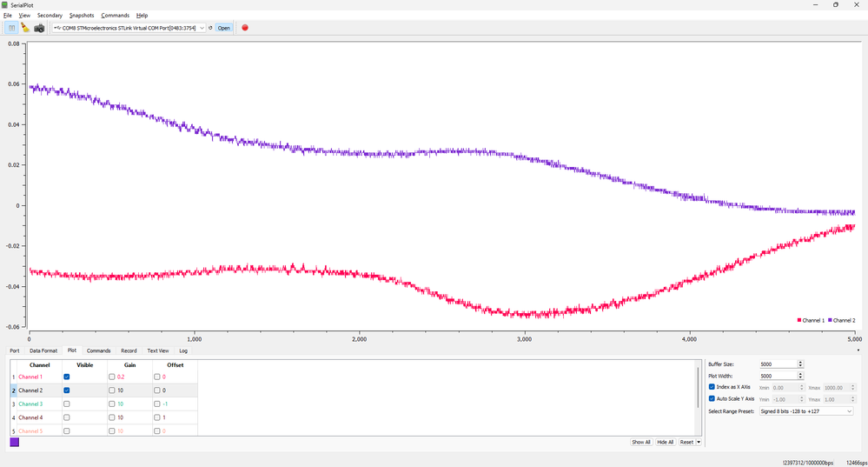Click the Channel 1 legend entry on plot
The width and height of the screenshot is (868, 467).
pyautogui.click(x=811, y=320)
